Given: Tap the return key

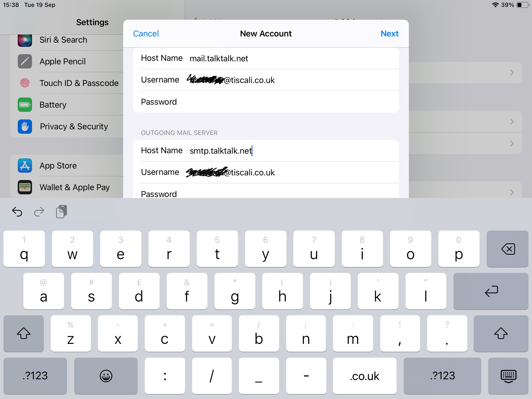Looking at the screenshot, I should pos(491,291).
